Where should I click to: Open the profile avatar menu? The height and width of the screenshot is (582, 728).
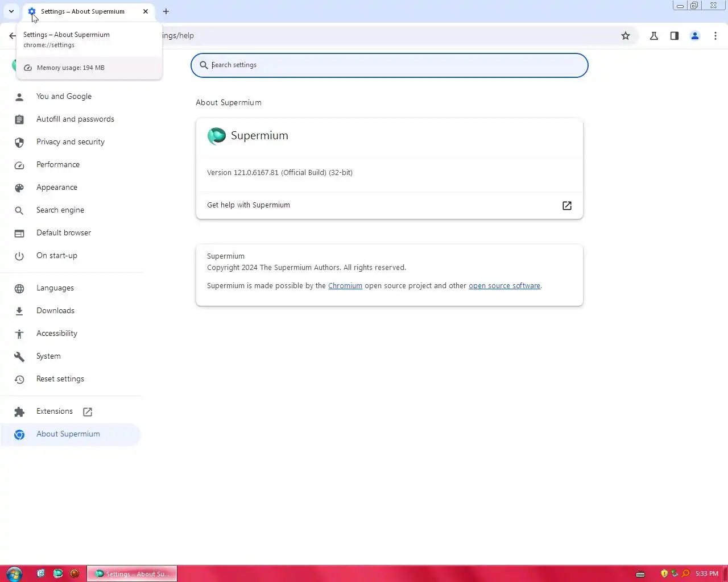point(695,36)
